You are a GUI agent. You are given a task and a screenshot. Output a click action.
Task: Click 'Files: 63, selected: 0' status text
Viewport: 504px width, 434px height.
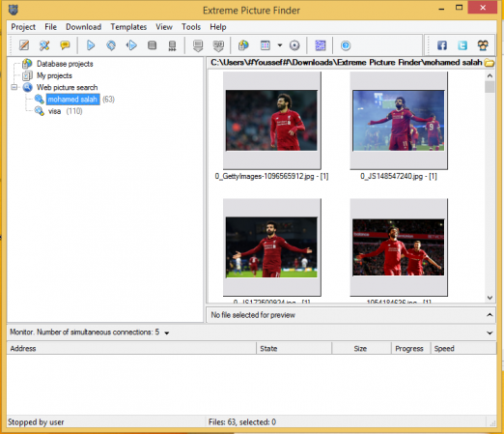242,421
